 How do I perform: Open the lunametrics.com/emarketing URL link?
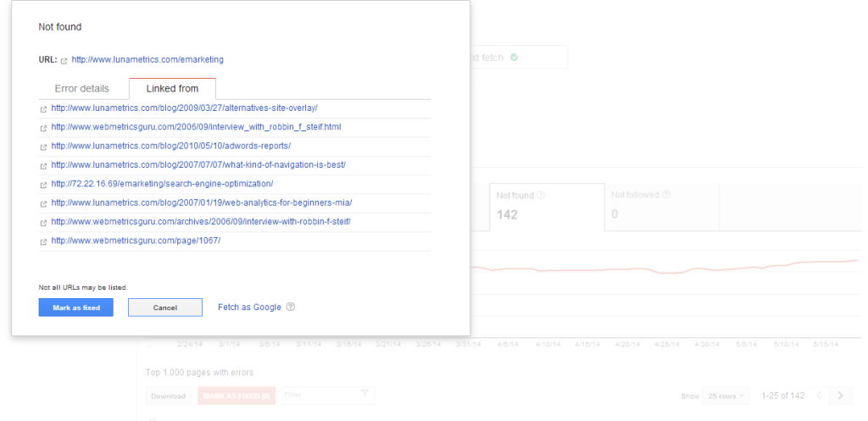pos(147,59)
